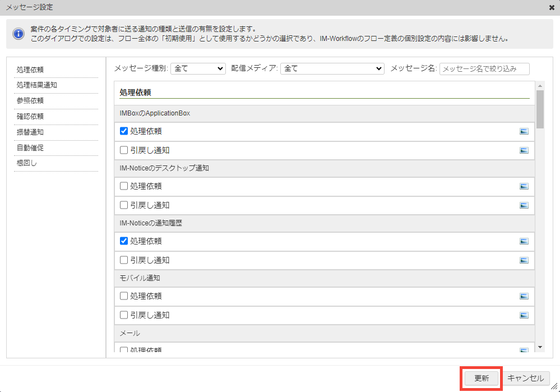Click the blue information icon in banner
Viewport: 560px width, 392px height.
[18, 34]
